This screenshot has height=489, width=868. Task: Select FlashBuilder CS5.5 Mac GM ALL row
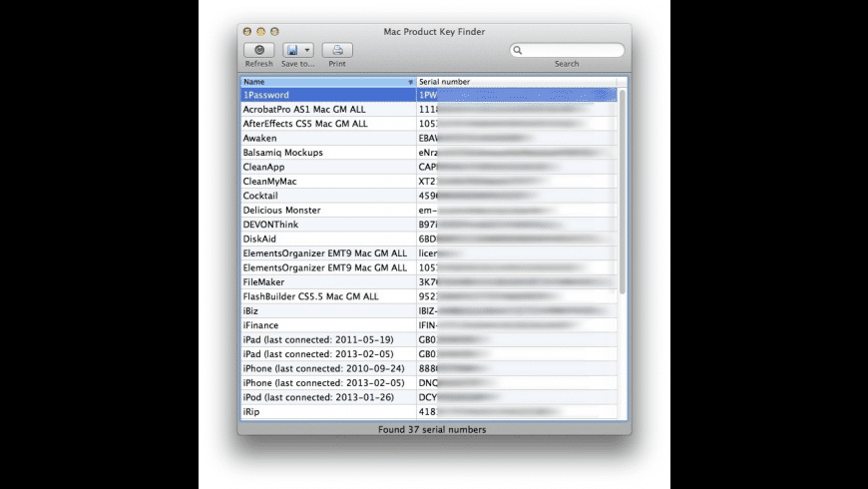(x=429, y=296)
